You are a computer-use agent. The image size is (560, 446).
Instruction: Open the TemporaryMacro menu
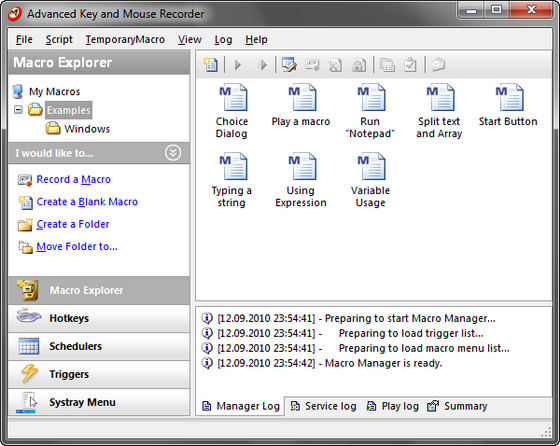(x=125, y=39)
